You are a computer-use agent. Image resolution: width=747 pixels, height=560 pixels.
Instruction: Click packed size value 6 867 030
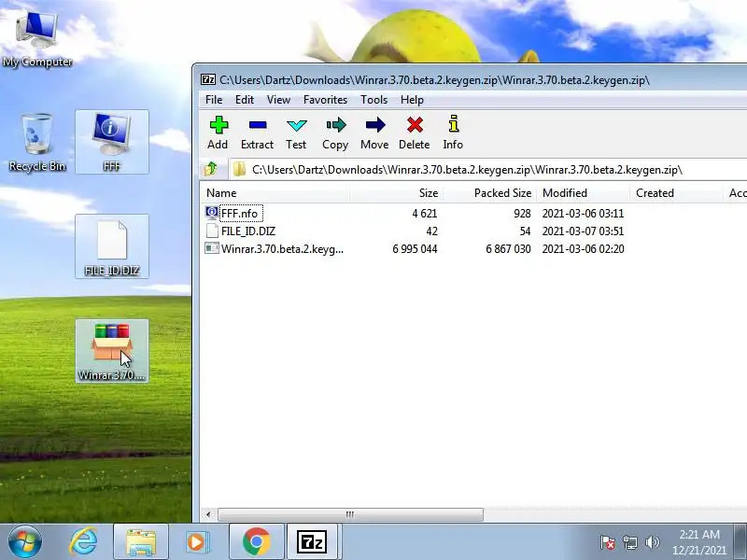[508, 248]
